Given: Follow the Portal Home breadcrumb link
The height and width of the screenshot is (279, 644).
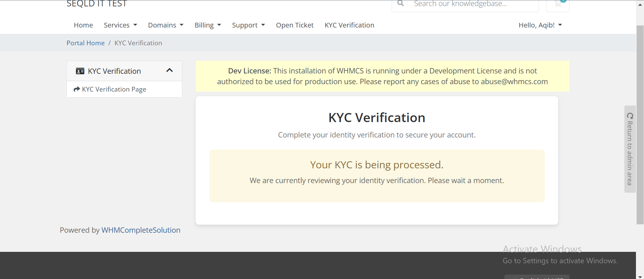Looking at the screenshot, I should click(86, 43).
